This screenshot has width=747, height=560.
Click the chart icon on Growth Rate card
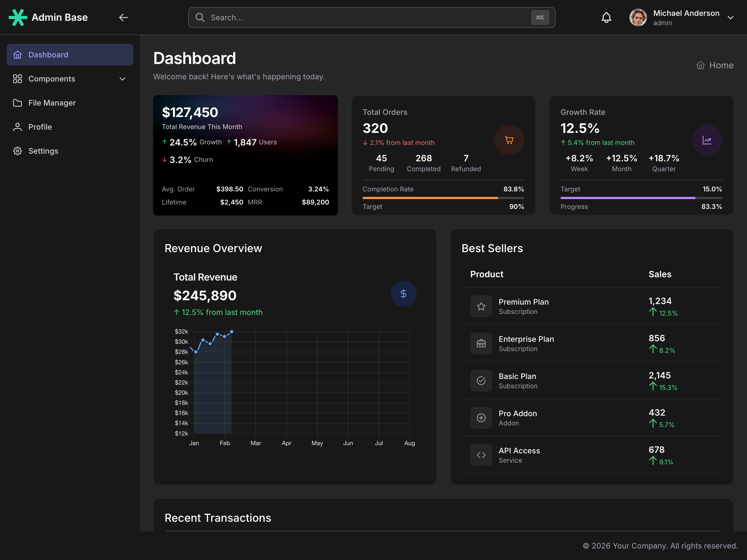point(707,140)
